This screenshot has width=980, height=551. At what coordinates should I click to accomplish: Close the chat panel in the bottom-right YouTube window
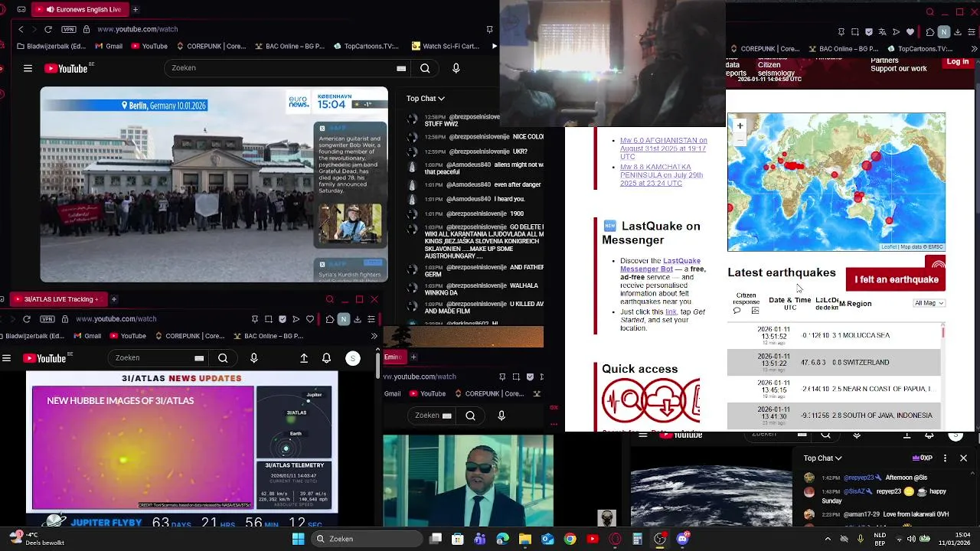pos(963,458)
